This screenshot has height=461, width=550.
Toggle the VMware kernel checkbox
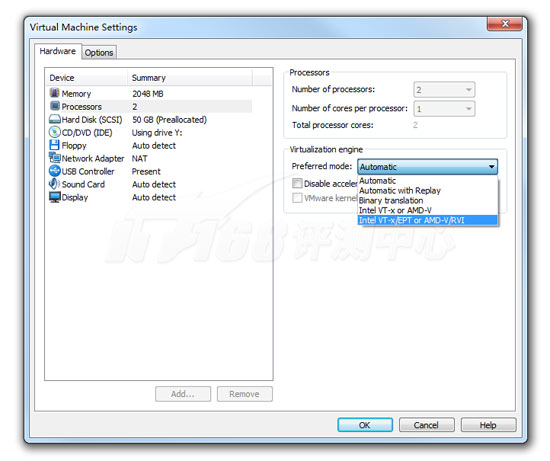297,198
